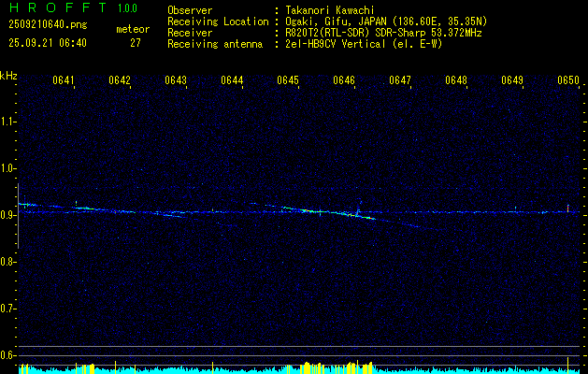Click the 0.7 frequency axis label
Viewport: 588px width, 374px height.
pos(7,309)
